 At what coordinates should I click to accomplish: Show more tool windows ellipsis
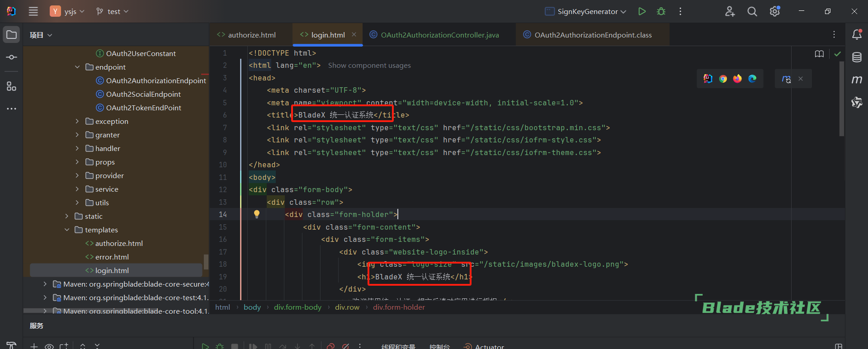point(12,108)
